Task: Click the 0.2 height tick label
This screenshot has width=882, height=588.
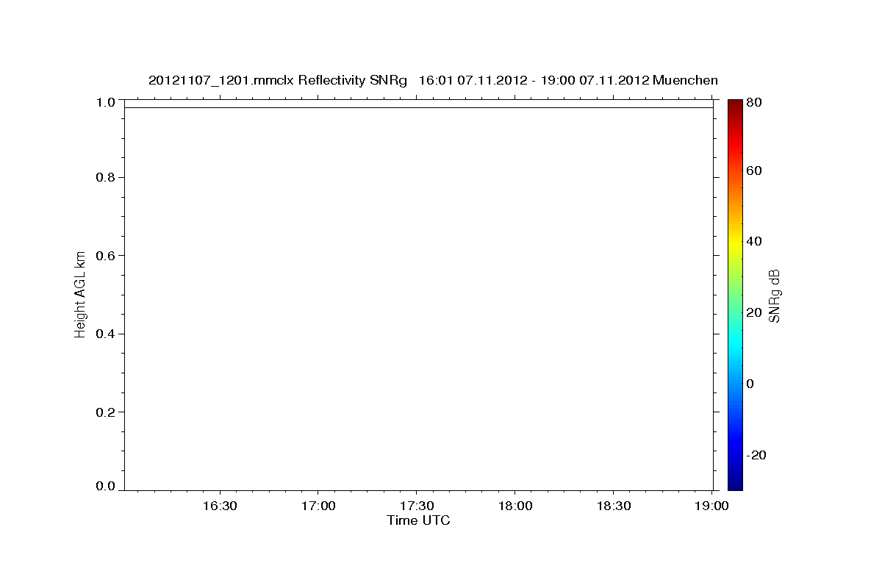Action: coord(107,412)
